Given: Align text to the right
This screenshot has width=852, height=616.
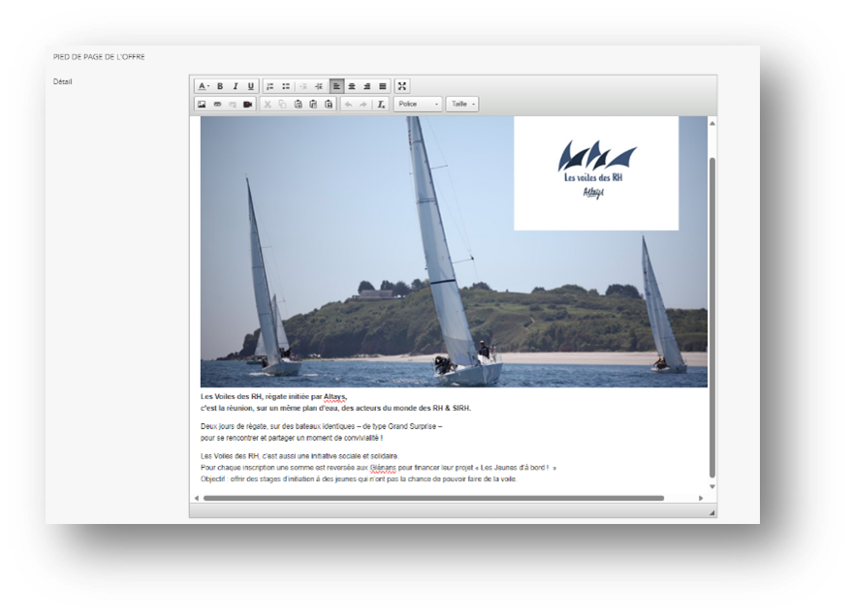Looking at the screenshot, I should [366, 86].
